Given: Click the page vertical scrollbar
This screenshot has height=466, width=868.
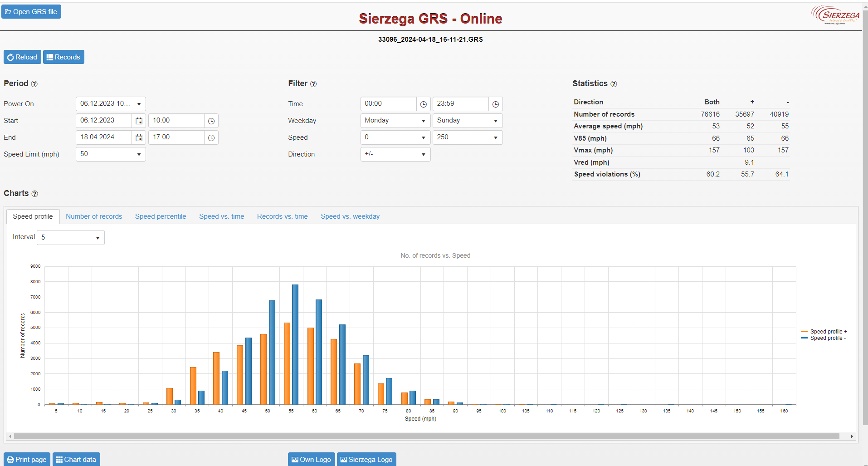Looking at the screenshot, I should click(x=865, y=218).
